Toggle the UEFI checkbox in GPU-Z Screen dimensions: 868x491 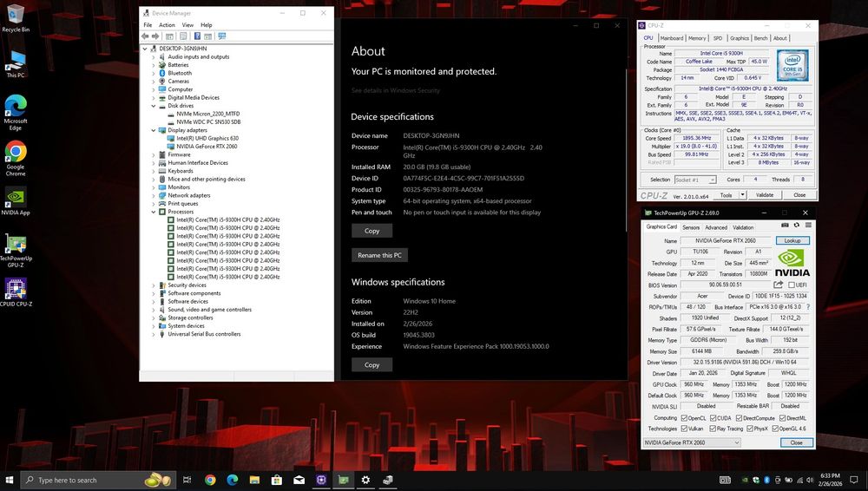click(x=791, y=285)
